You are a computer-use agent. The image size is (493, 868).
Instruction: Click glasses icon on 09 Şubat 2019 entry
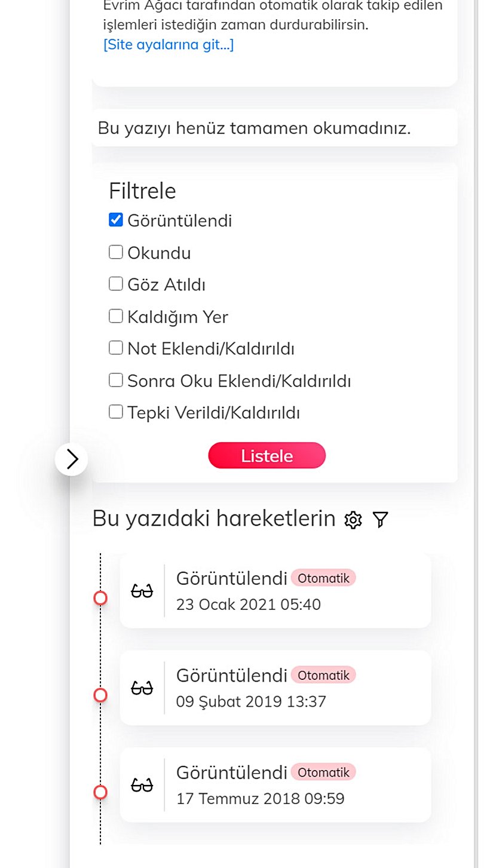click(x=142, y=688)
